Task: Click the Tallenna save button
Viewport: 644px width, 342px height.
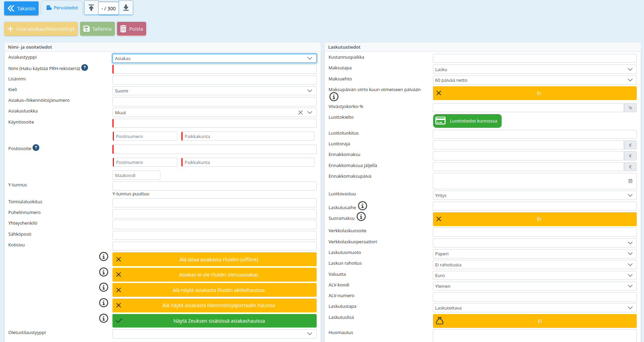Action: pyautogui.click(x=97, y=29)
